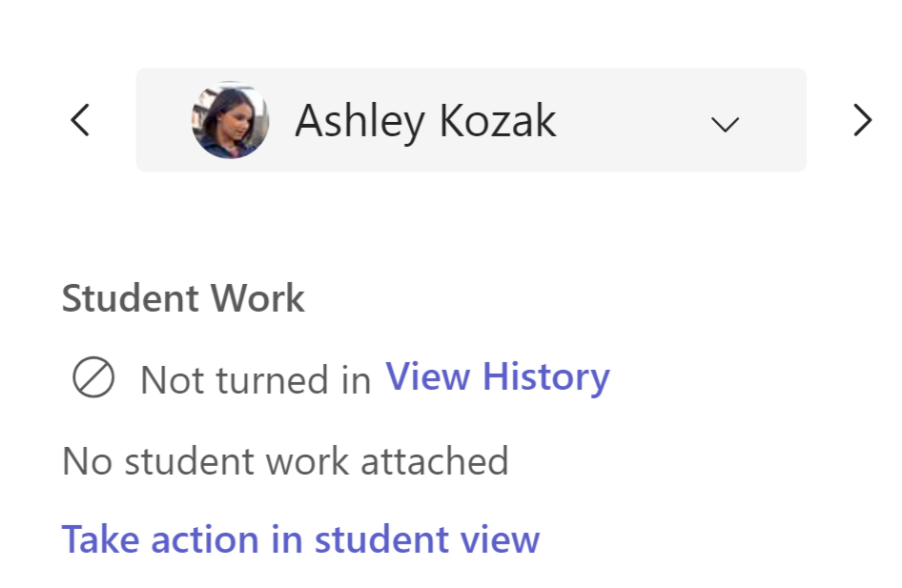902x588 pixels.
Task: Click the No student work attached message
Action: point(285,461)
